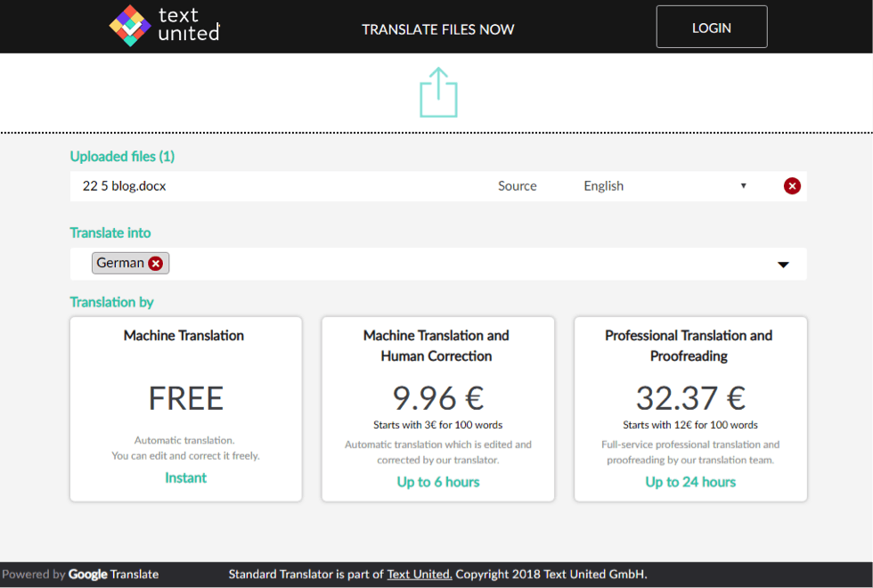Click the 32.37 € price
The width and height of the screenshot is (873, 588).
pyautogui.click(x=690, y=398)
